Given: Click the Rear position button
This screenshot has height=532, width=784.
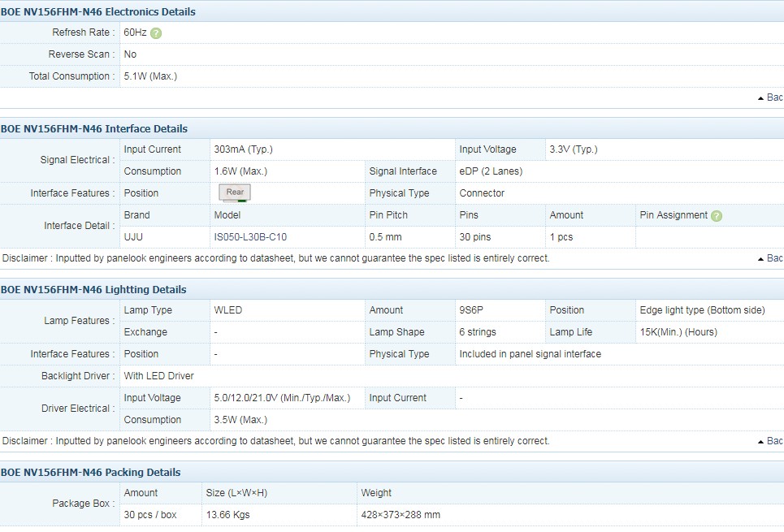Looking at the screenshot, I should tap(235, 192).
